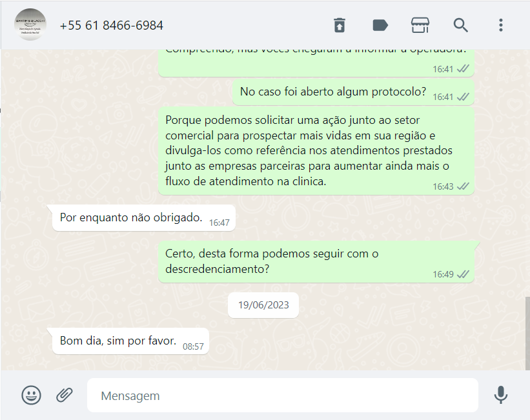
Task: Click "Por enquanto não obrigado." message bubble
Action: tap(144, 218)
